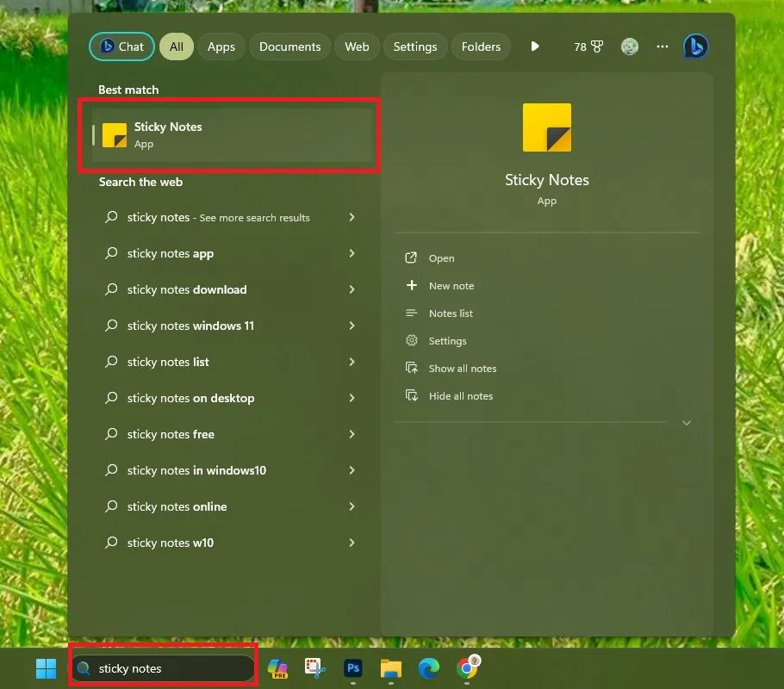
Task: Click New note in the actions list
Action: tap(451, 286)
